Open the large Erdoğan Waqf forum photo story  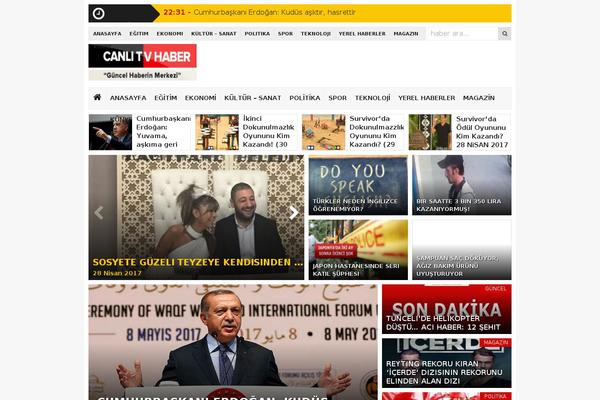(x=233, y=342)
